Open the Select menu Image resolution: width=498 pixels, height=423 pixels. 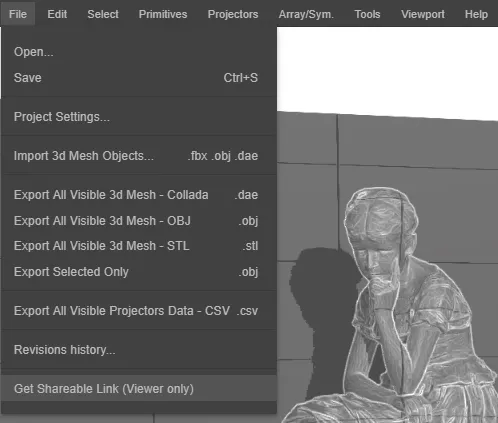[103, 14]
